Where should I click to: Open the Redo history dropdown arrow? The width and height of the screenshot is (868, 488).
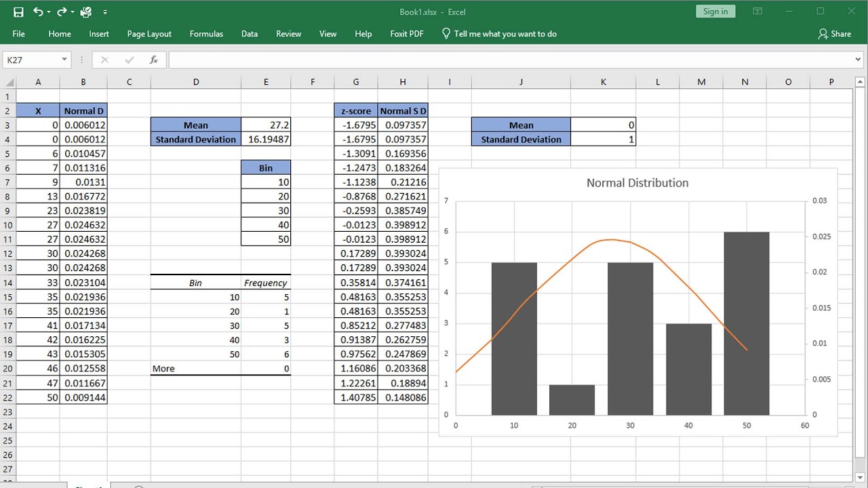(73, 12)
